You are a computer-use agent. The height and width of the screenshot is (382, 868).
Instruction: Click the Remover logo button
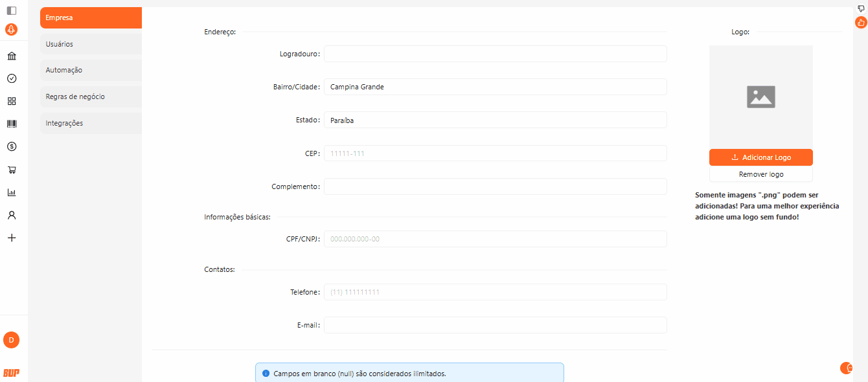coord(760,174)
